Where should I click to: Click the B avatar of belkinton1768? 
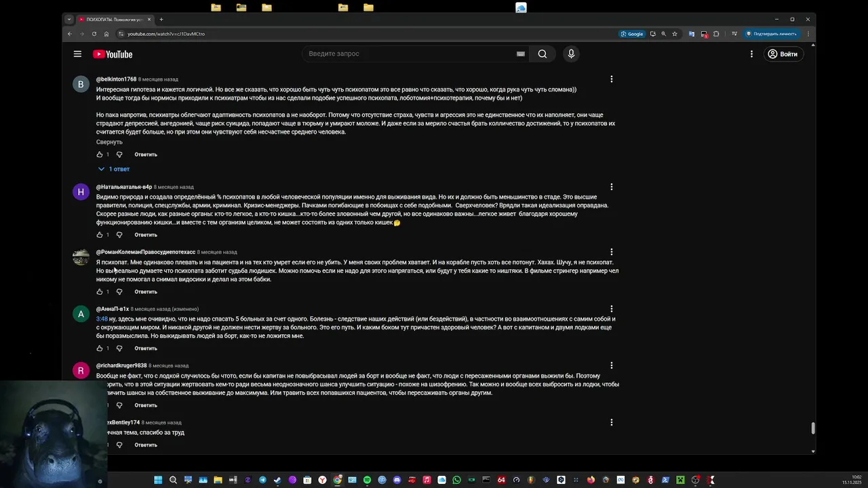(81, 84)
